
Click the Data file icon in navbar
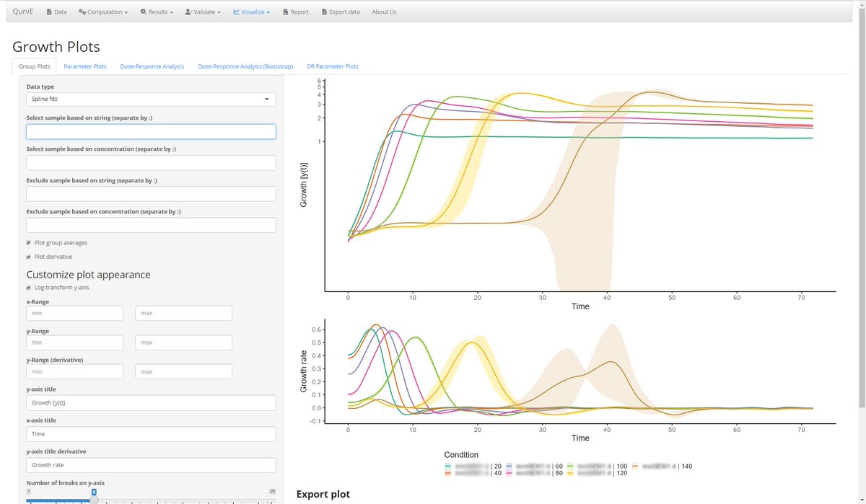48,12
